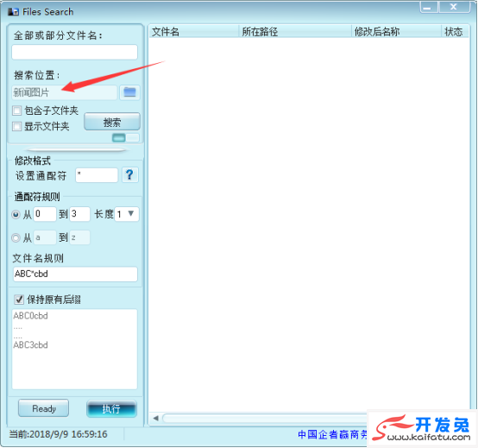Click the 搜索 button
Screen dimensions: 478x448
click(x=112, y=122)
